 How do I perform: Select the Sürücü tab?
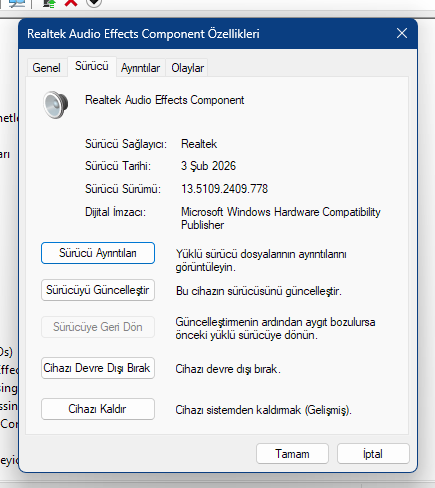92,66
